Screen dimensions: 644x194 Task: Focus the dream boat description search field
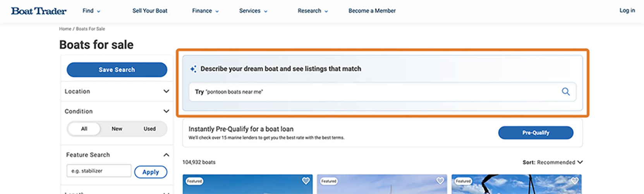click(x=383, y=92)
